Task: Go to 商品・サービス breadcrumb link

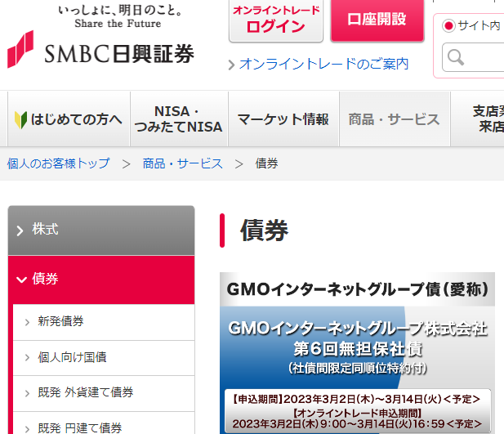Action: [x=183, y=163]
